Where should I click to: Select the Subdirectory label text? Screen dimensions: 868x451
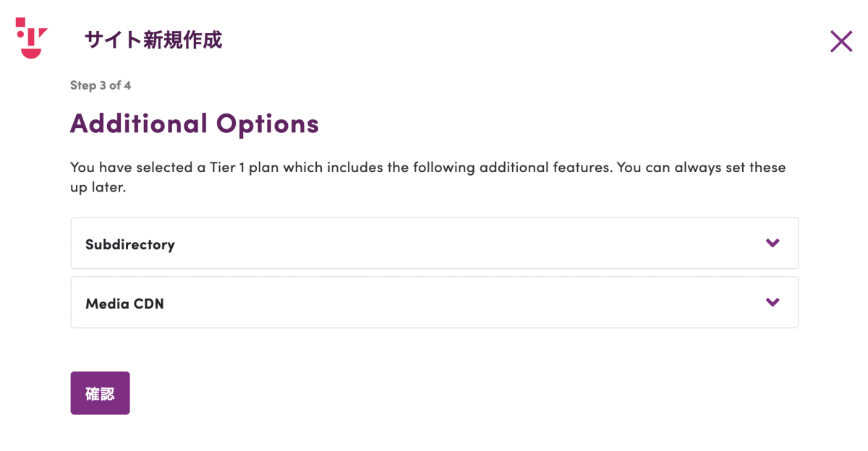point(130,244)
